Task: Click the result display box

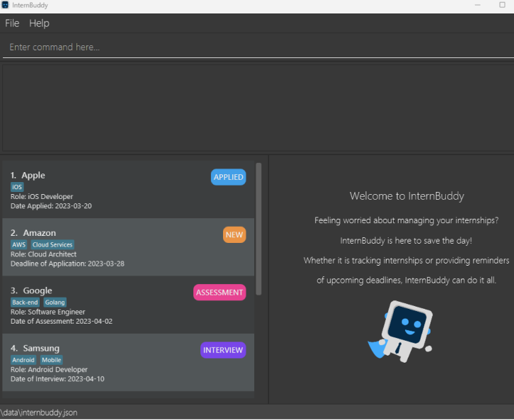Action: [x=258, y=108]
